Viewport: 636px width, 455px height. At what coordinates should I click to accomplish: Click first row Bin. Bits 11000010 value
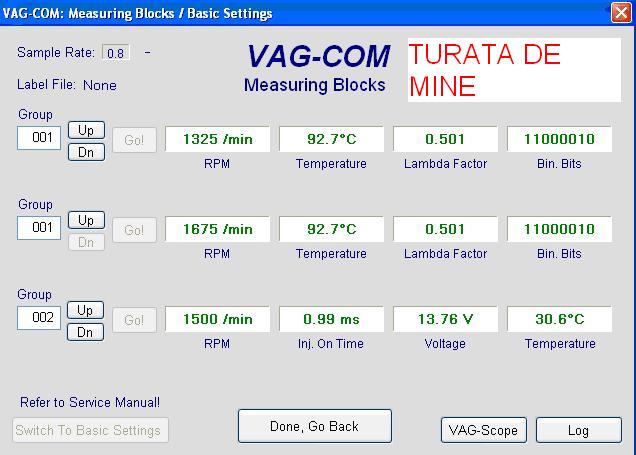click(559, 139)
